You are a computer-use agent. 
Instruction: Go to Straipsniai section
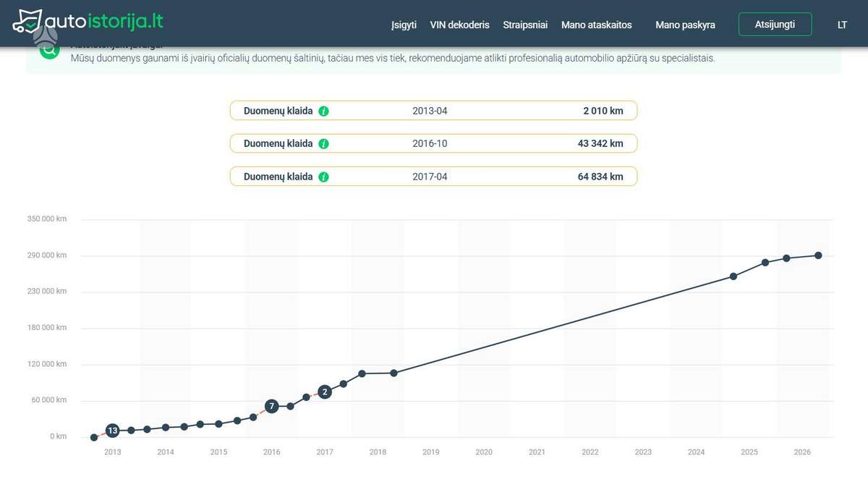[x=525, y=25]
